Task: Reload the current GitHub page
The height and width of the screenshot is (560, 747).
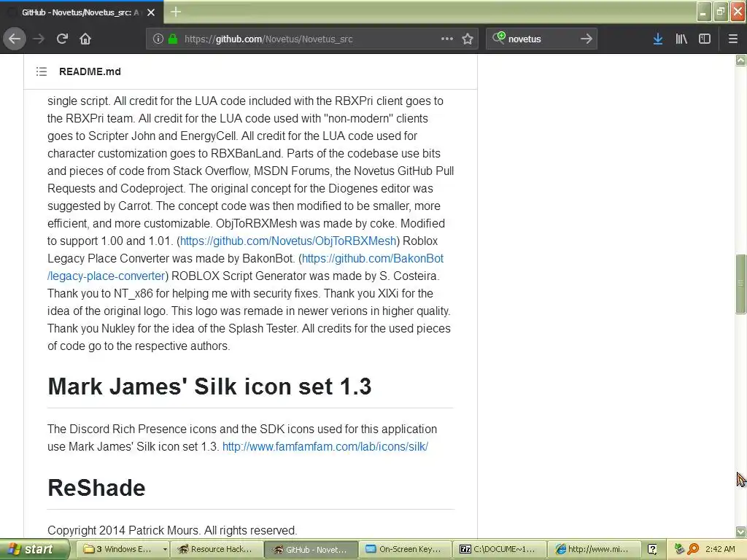Action: click(62, 39)
